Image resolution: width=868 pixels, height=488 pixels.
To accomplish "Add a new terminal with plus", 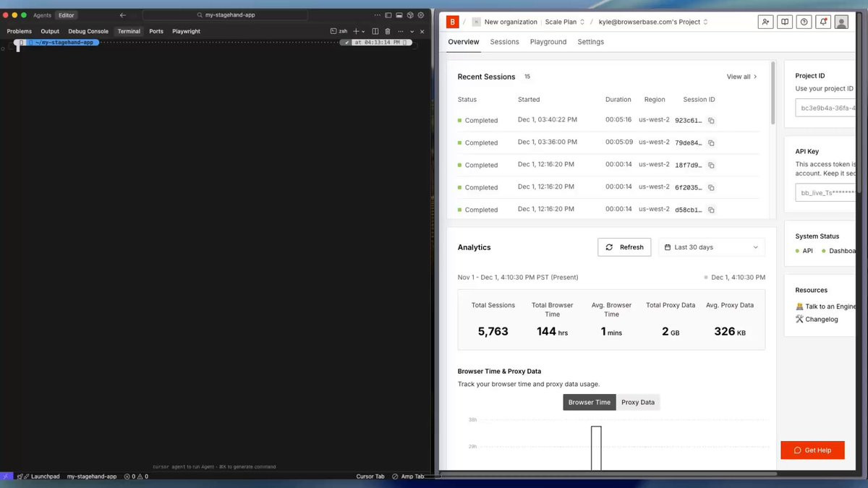I will coord(356,31).
